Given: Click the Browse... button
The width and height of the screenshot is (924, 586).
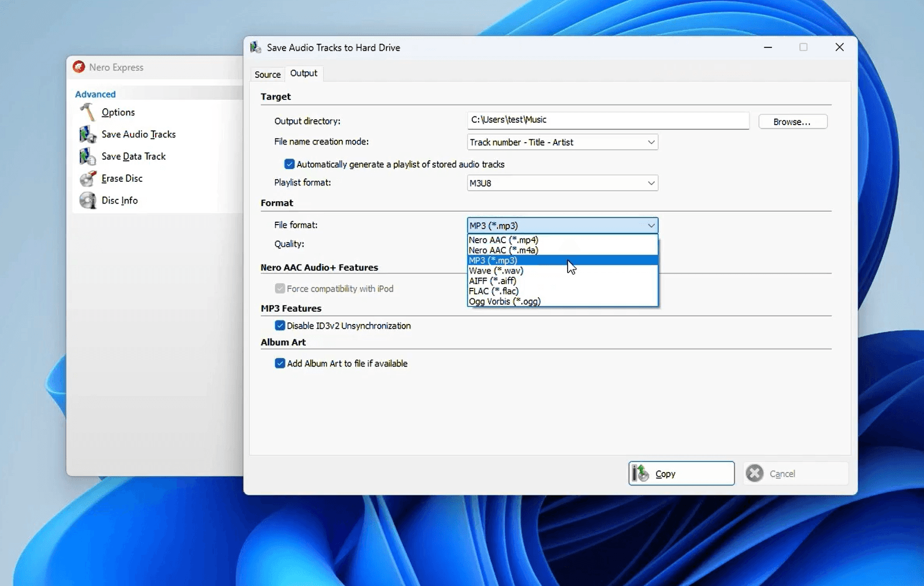Looking at the screenshot, I should tap(792, 122).
